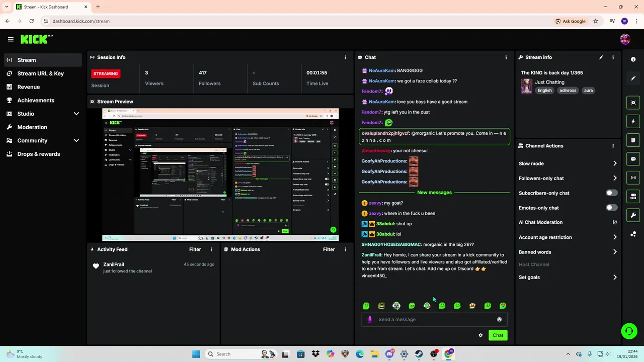Open the green headset support button
Image resolution: width=644 pixels, height=362 pixels.
tap(629, 331)
